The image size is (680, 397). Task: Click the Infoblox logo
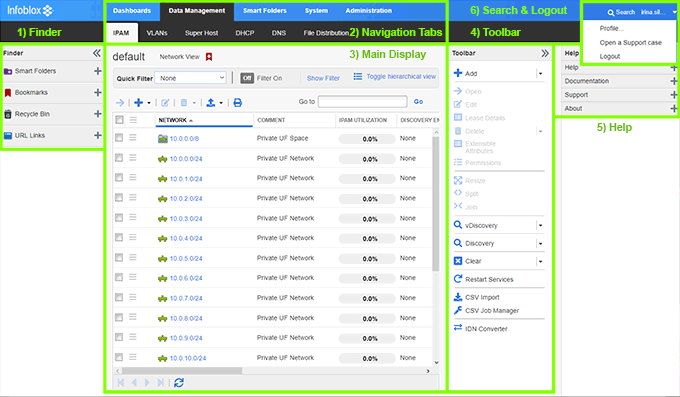tap(30, 10)
